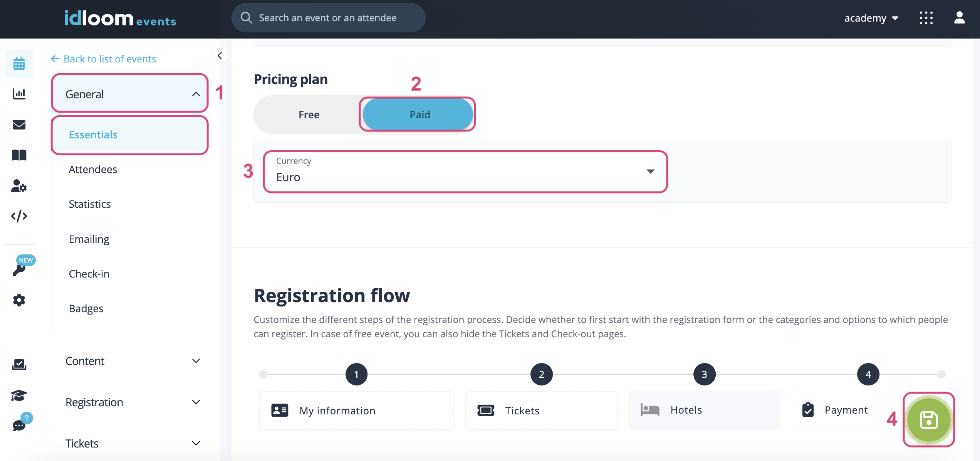Open the calendar events icon in sidebar
980x461 pixels.
click(x=19, y=64)
